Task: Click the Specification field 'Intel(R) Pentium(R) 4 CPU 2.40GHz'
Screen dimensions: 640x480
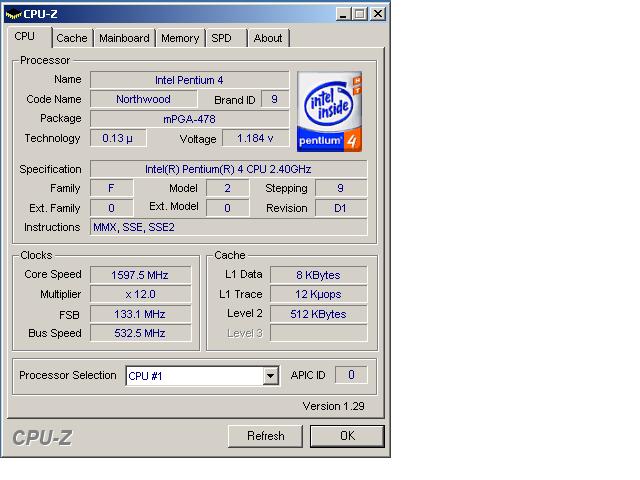Action: tap(229, 169)
